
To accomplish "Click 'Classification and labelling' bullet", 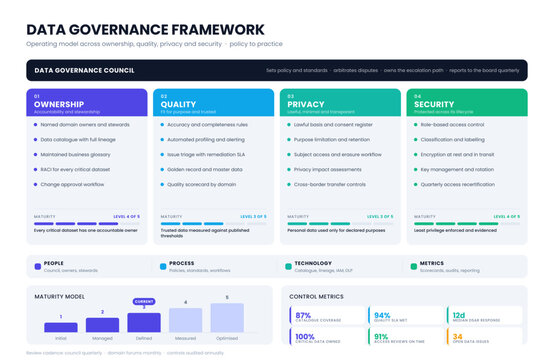I will tap(453, 140).
